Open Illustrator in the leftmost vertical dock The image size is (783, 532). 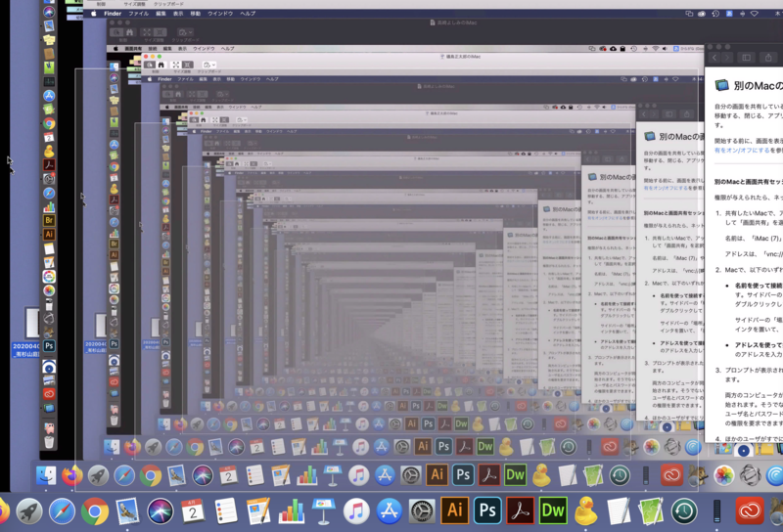coord(49,234)
